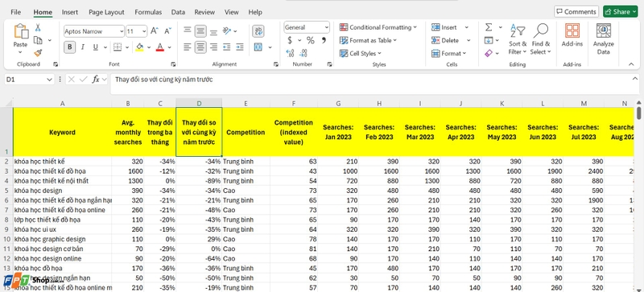Toggle Middle Align vertical alignment
The width and height of the screenshot is (644, 292).
point(200,31)
